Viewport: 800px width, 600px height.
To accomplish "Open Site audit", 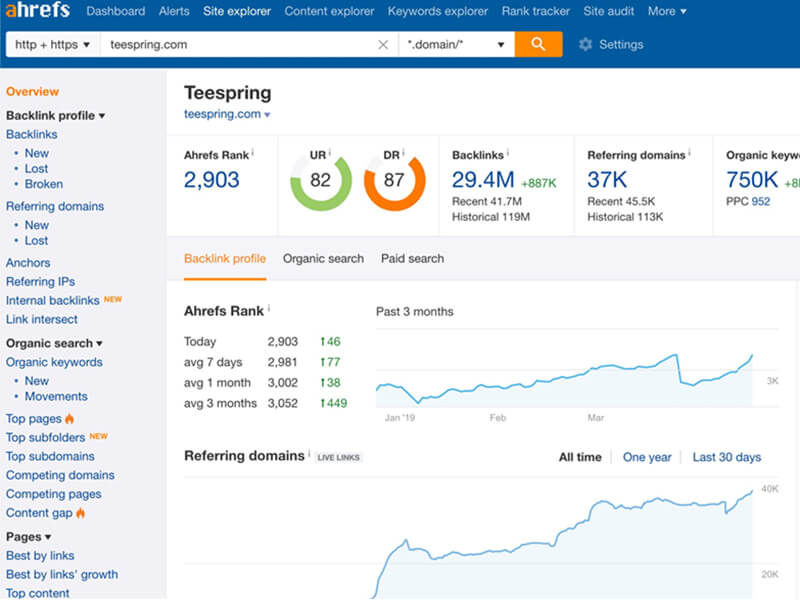I will tap(609, 11).
